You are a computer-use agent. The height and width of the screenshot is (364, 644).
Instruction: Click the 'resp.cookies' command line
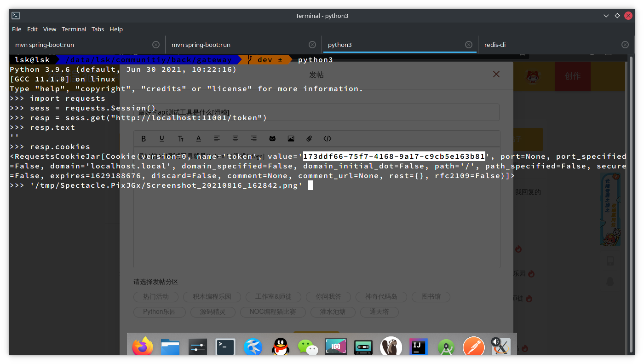[x=60, y=147]
